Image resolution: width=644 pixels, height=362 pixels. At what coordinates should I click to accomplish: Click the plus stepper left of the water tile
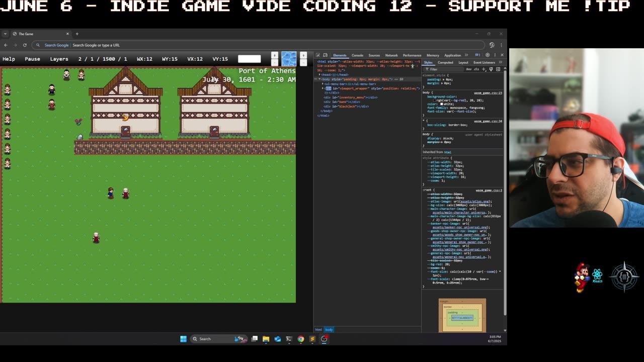point(275,55)
